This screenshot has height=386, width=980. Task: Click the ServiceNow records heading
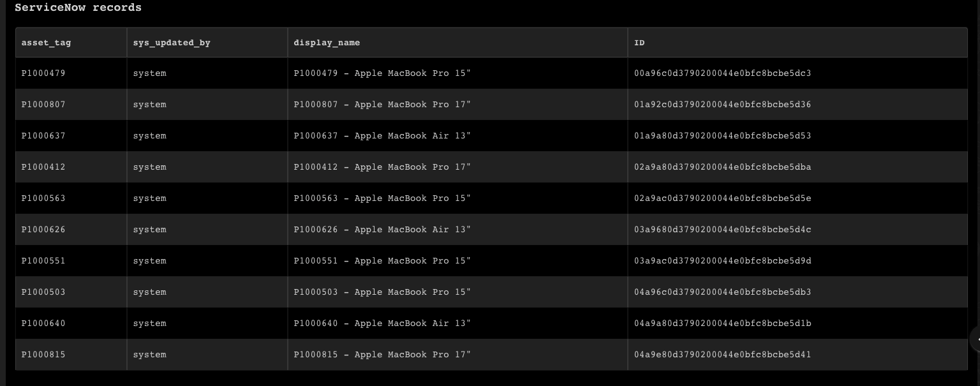(x=78, y=8)
